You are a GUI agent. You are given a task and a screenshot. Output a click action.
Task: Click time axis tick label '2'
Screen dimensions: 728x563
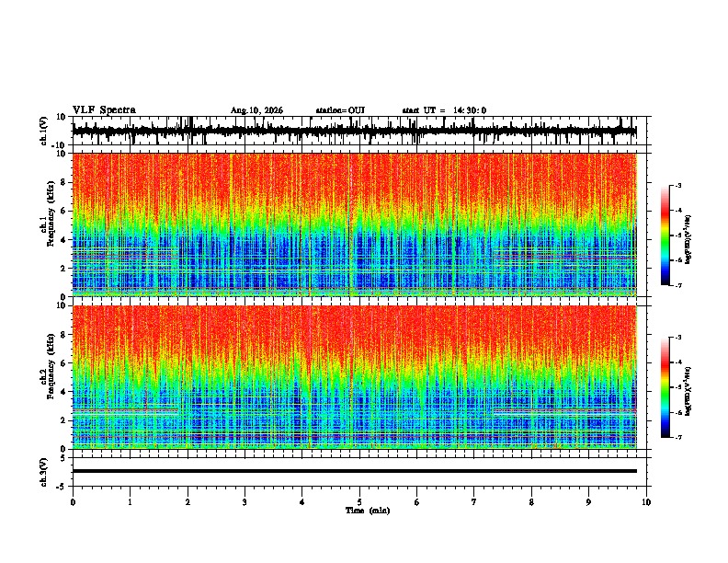click(x=188, y=502)
